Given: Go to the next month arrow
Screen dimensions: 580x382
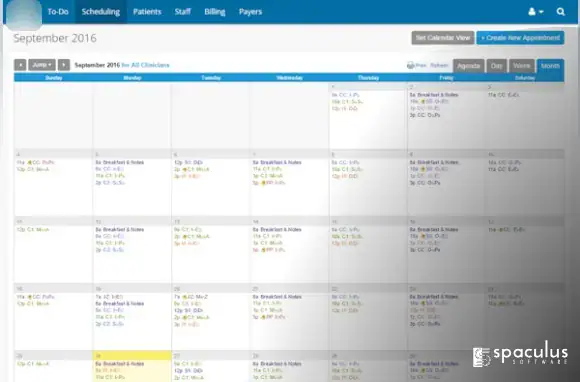Looking at the screenshot, I should coord(64,65).
